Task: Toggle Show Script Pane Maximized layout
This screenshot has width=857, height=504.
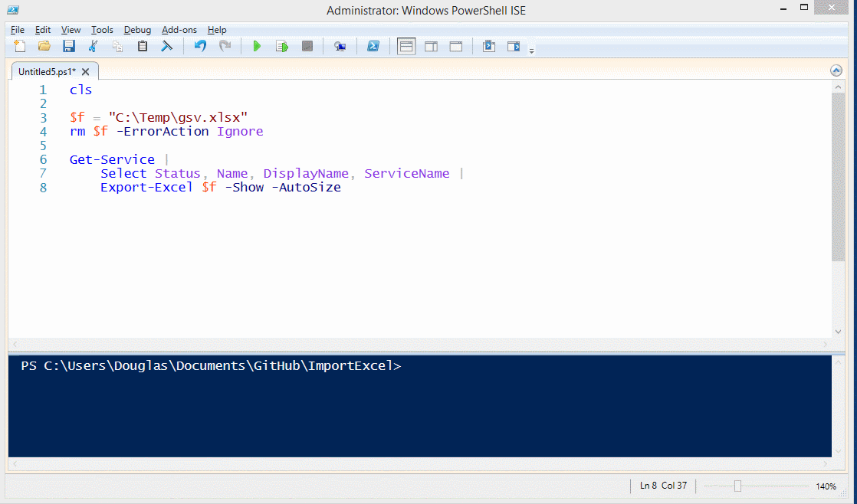Action: pos(455,47)
